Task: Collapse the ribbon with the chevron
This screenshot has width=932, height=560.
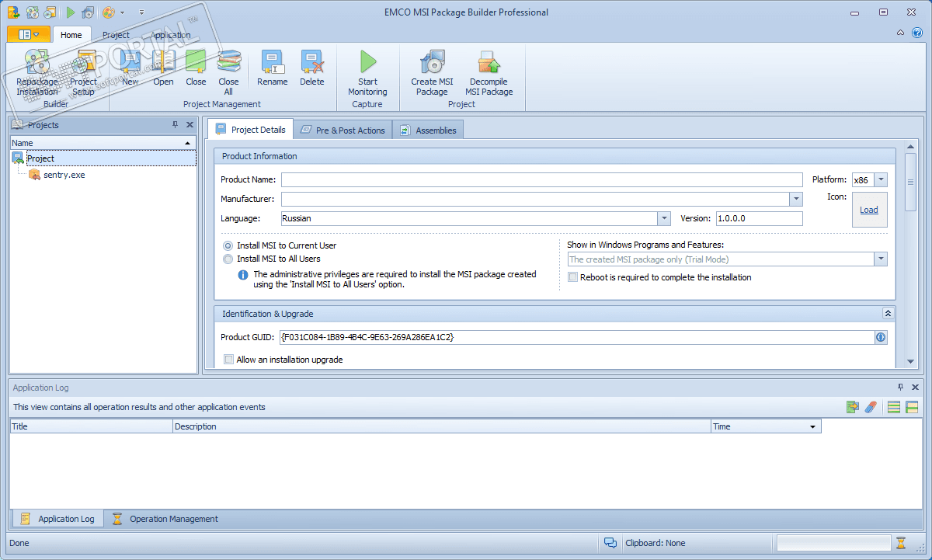Action: (900, 33)
